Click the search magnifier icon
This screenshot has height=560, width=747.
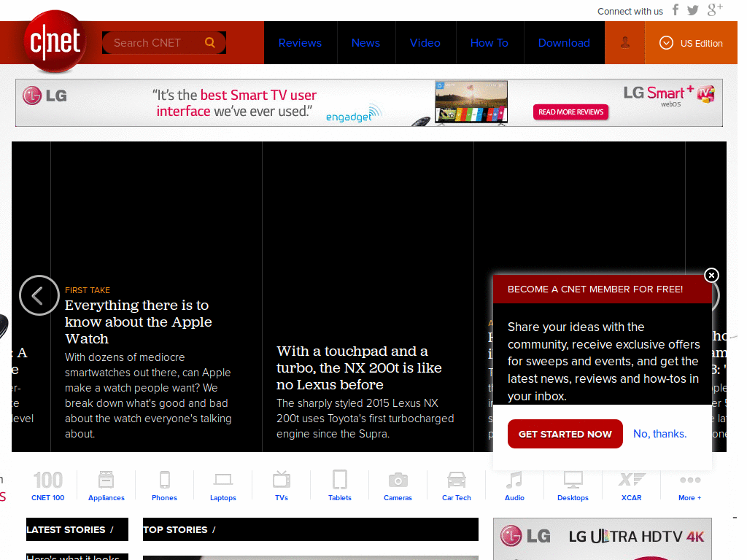click(210, 42)
